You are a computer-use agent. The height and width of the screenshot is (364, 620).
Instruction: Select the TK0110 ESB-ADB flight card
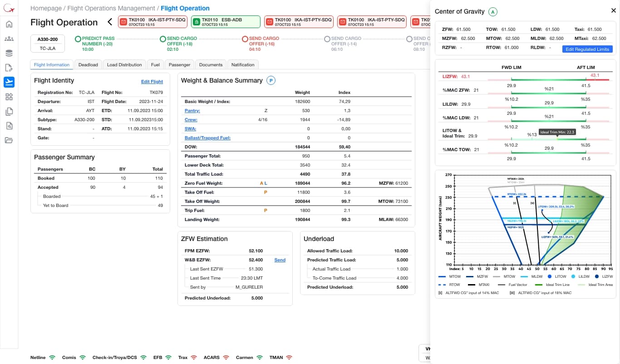(x=226, y=22)
